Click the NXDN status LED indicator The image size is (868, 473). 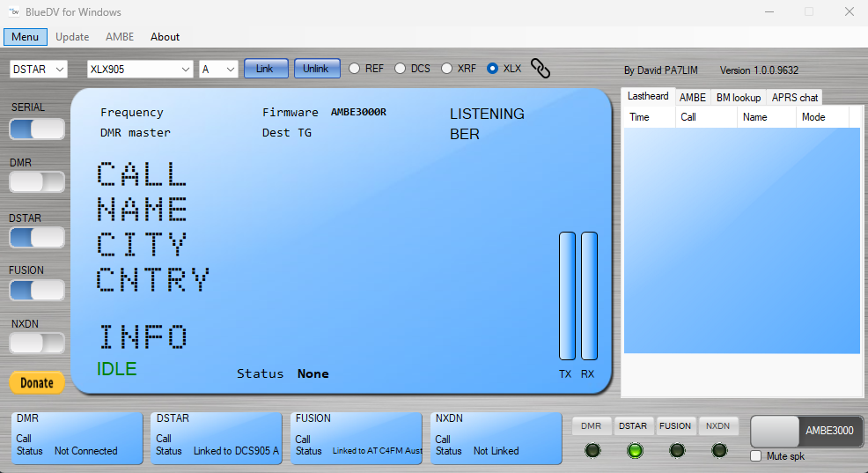coord(719,450)
